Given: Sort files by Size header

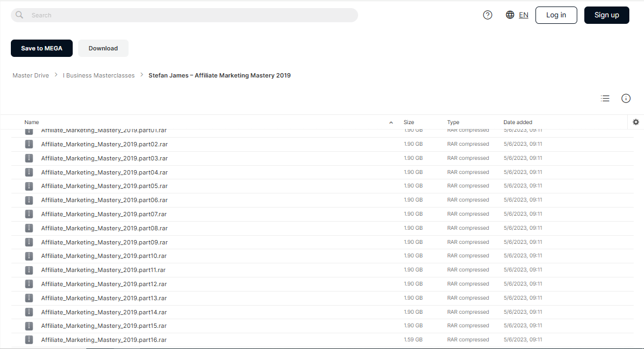Looking at the screenshot, I should 409,122.
